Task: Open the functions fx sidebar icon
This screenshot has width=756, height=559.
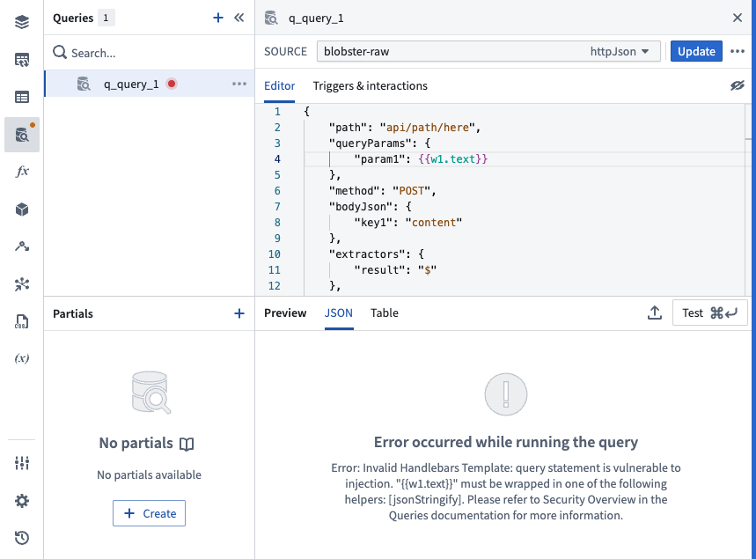Action: click(22, 171)
